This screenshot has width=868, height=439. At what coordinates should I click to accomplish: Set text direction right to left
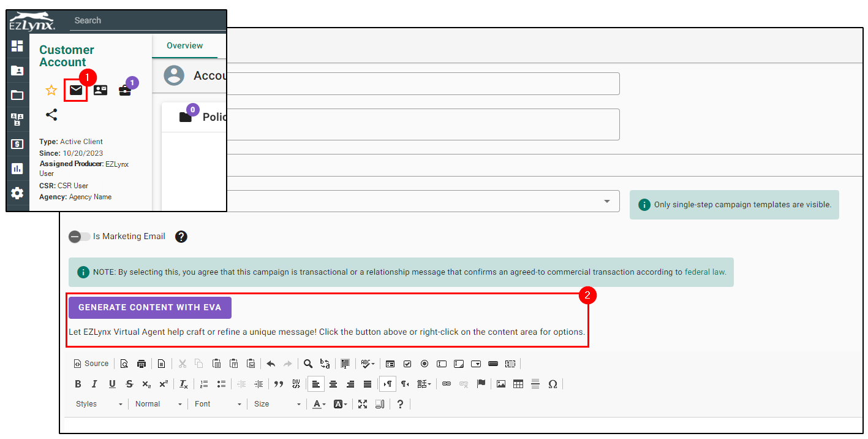point(405,384)
